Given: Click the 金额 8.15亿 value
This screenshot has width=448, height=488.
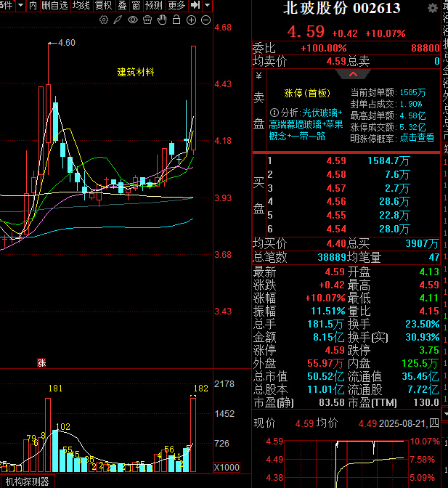Looking at the screenshot, I should [328, 337].
